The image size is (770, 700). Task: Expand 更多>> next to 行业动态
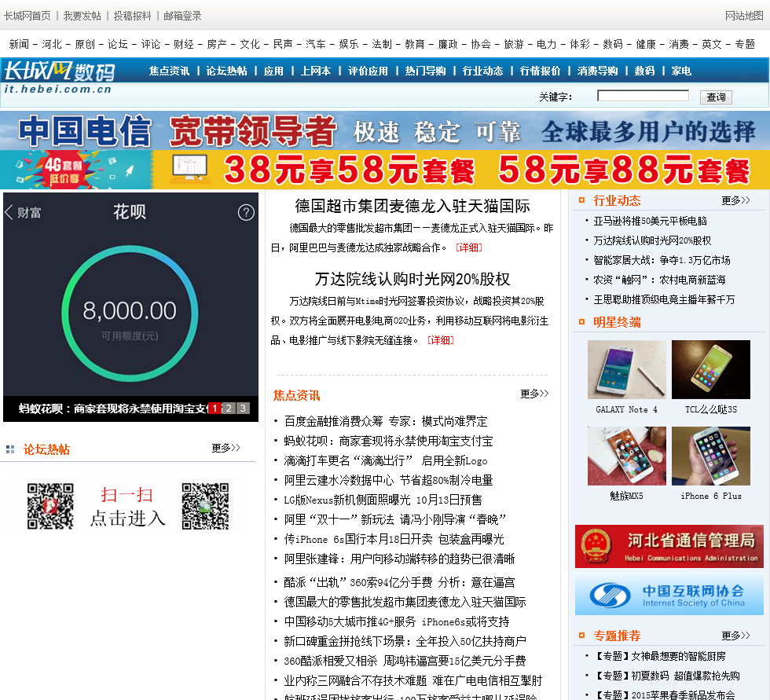click(735, 200)
